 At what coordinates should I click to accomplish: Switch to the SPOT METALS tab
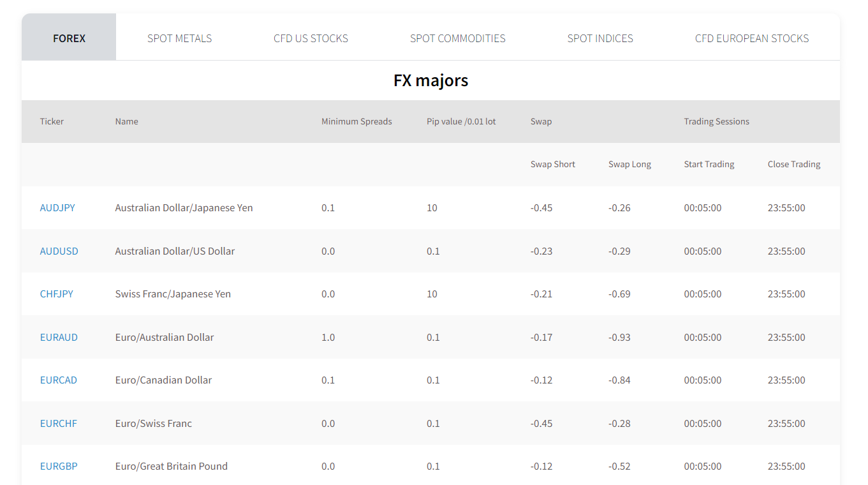tap(179, 38)
